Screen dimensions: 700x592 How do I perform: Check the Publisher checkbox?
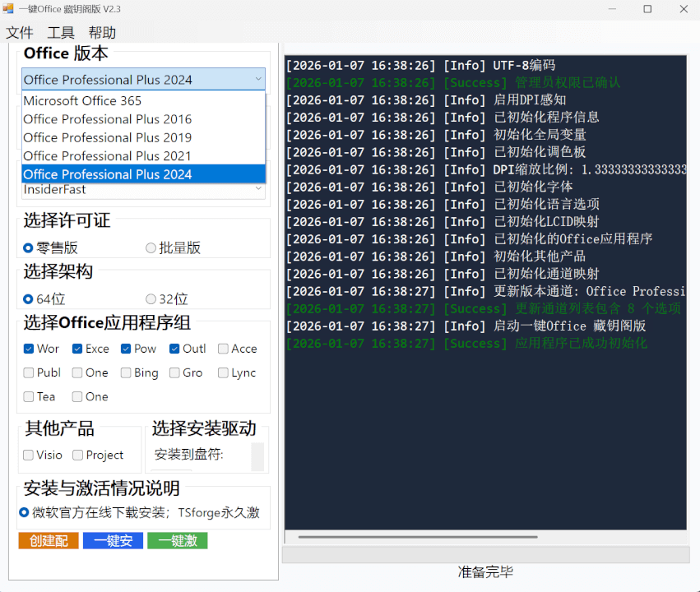[29, 372]
